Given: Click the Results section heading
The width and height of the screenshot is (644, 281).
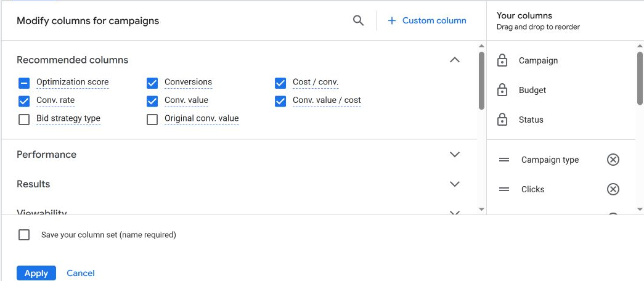Looking at the screenshot, I should tap(33, 184).
